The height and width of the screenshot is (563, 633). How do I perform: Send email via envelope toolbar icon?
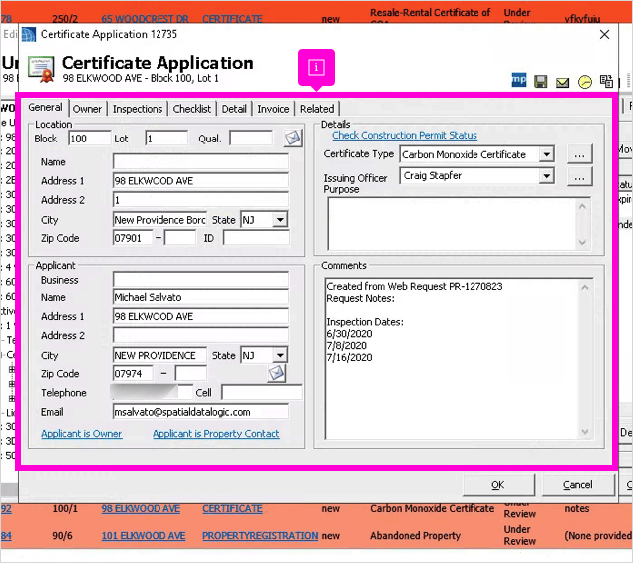(x=562, y=82)
